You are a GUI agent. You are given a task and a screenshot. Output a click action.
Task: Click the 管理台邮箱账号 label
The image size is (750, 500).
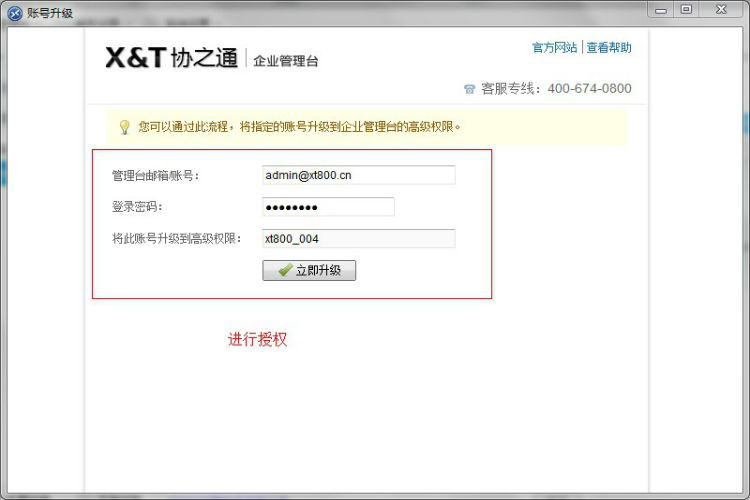pyautogui.click(x=155, y=176)
